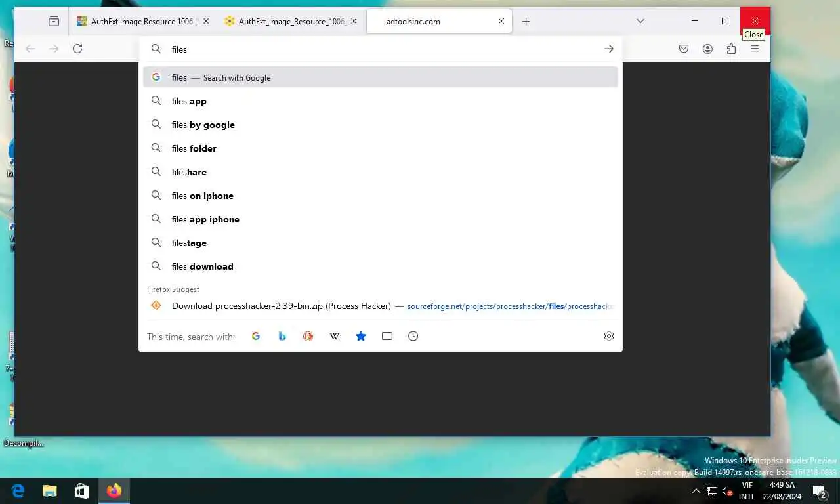Choose 'filestage' suggestion
840x504 pixels.
381,243
